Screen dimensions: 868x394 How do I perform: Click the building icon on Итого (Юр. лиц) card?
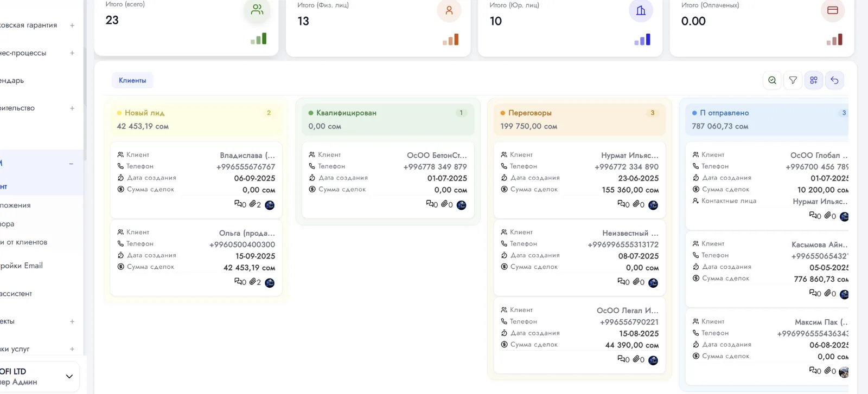[641, 10]
